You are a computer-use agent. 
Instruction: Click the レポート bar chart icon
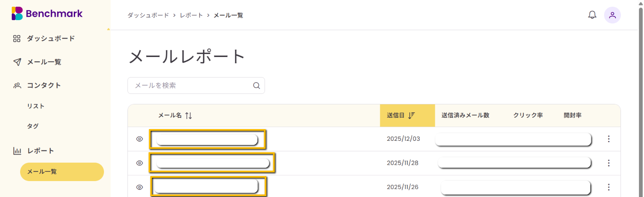(17, 151)
